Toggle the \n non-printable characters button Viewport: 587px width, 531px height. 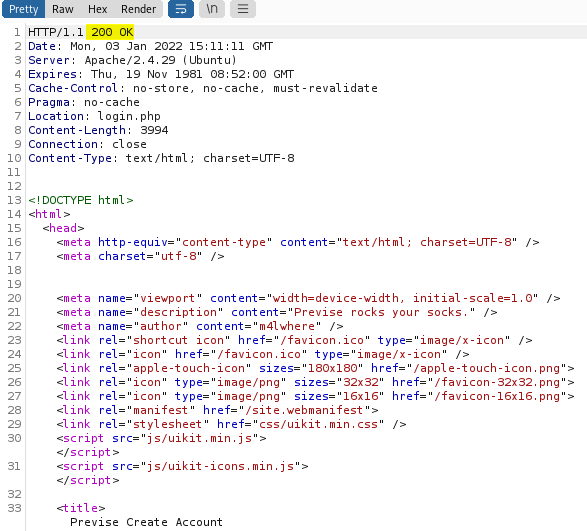click(x=212, y=9)
